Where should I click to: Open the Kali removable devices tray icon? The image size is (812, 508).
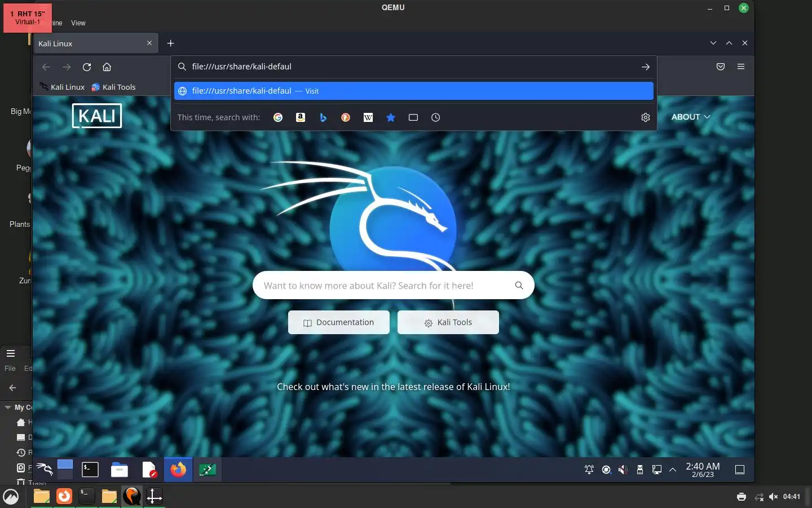coord(640,470)
